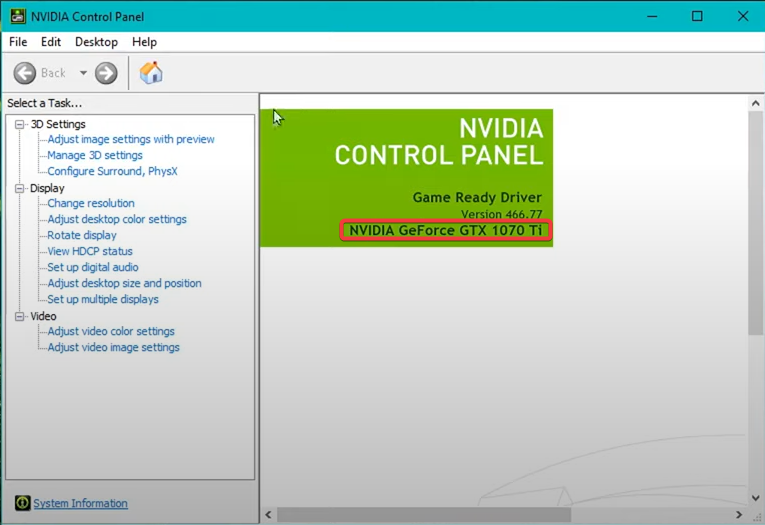Select Adjust desktop size and position
Screen dimensions: 765x525
coord(124,283)
